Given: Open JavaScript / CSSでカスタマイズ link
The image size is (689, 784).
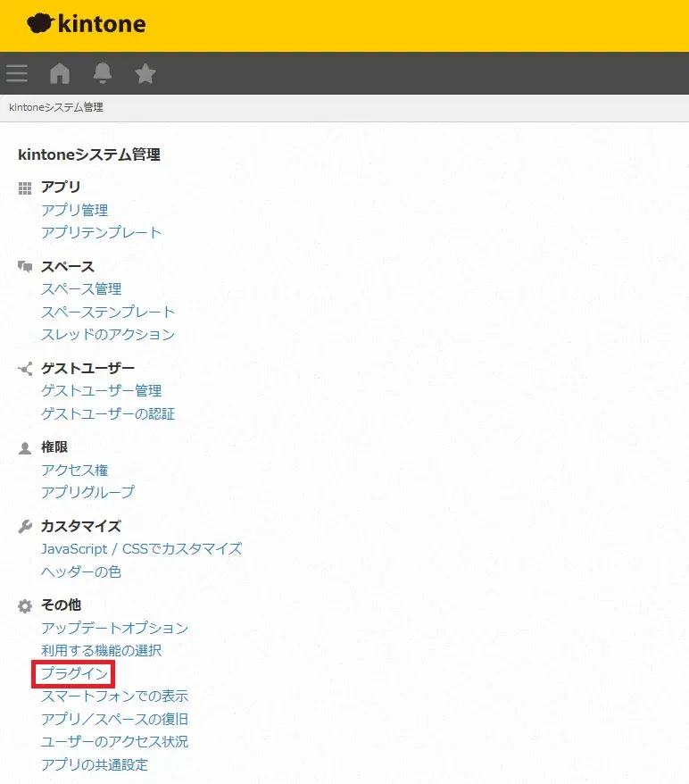Looking at the screenshot, I should coord(141,549).
